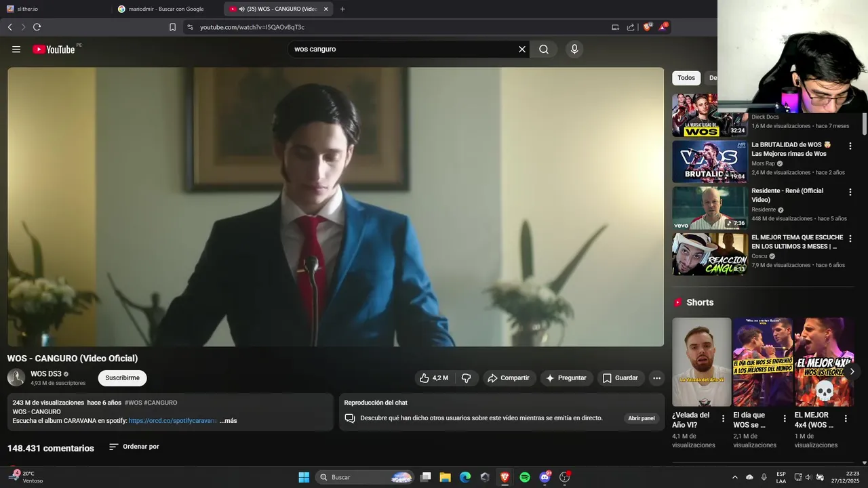Open options for the ¿Velada del Año VI? short

tap(723, 419)
